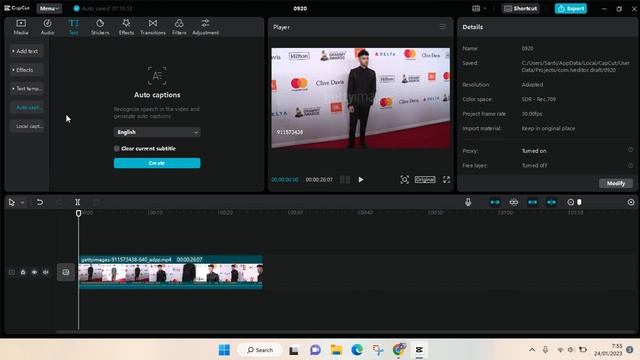Mute the video track audio
The height and width of the screenshot is (360, 640).
coord(46,272)
